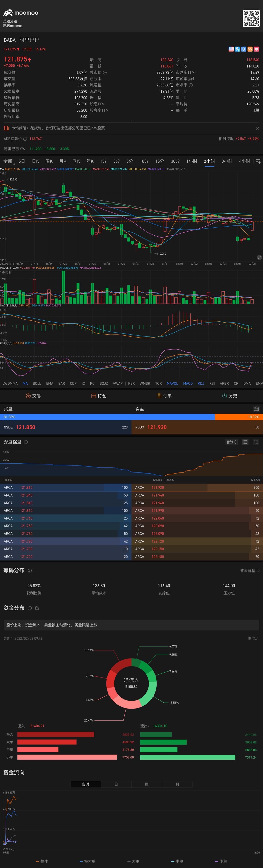
Task: Open info icon beside ADR换算价
Action: click(x=25, y=139)
